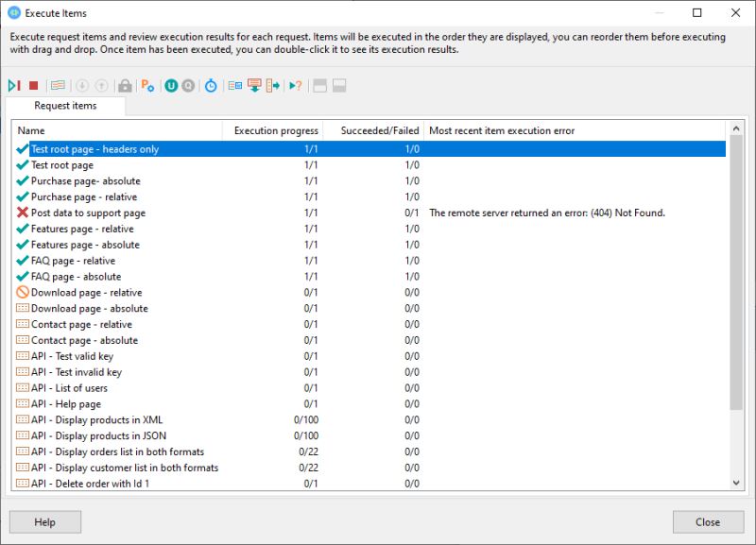This screenshot has height=545, width=756.
Task: Select the top-pane layout icon
Action: [320, 86]
